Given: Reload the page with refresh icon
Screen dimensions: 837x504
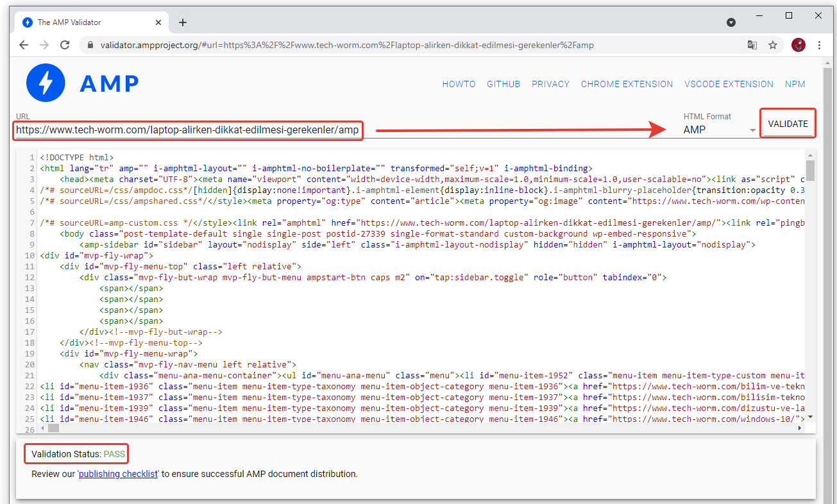Looking at the screenshot, I should pos(65,45).
